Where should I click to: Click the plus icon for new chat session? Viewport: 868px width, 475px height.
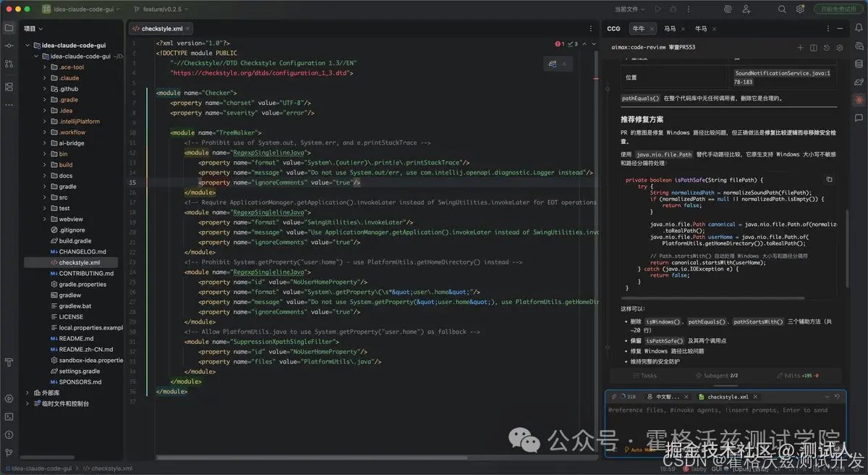[801, 48]
